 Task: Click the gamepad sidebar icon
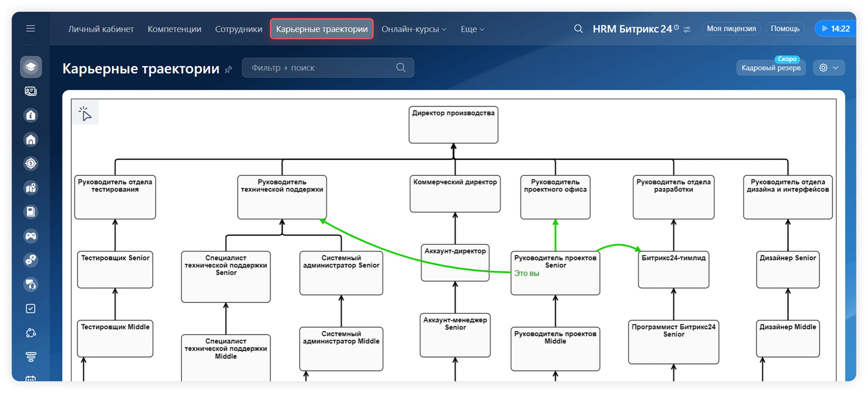point(31,236)
